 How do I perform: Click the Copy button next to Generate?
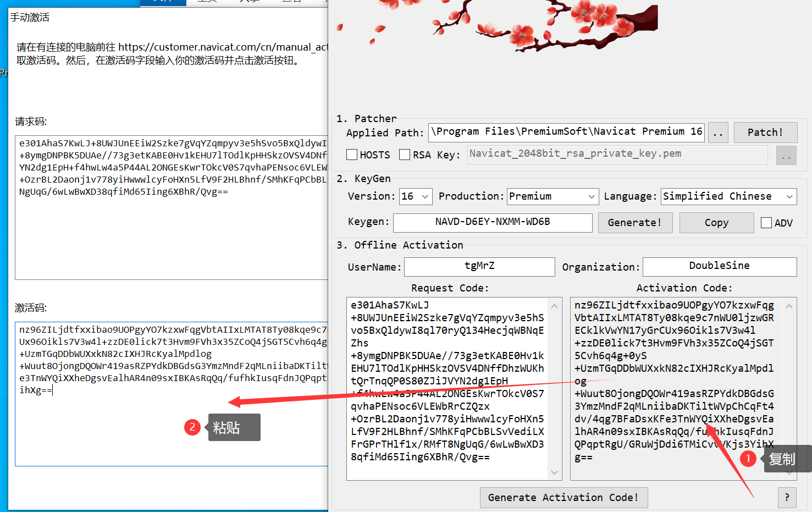click(716, 223)
